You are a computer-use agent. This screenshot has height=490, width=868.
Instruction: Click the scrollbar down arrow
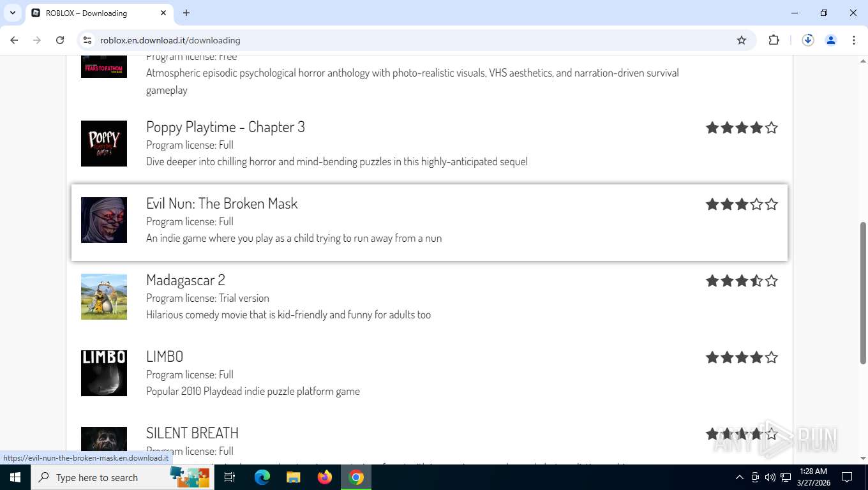tap(864, 458)
